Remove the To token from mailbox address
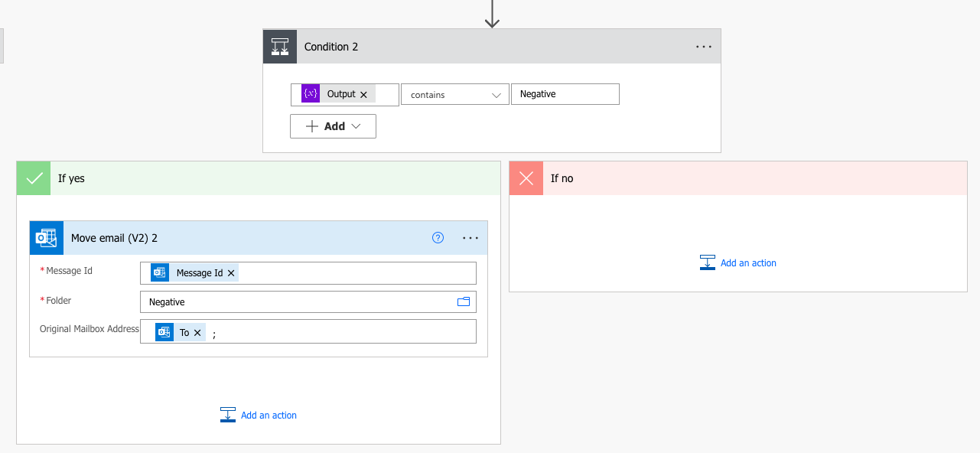 (x=197, y=333)
